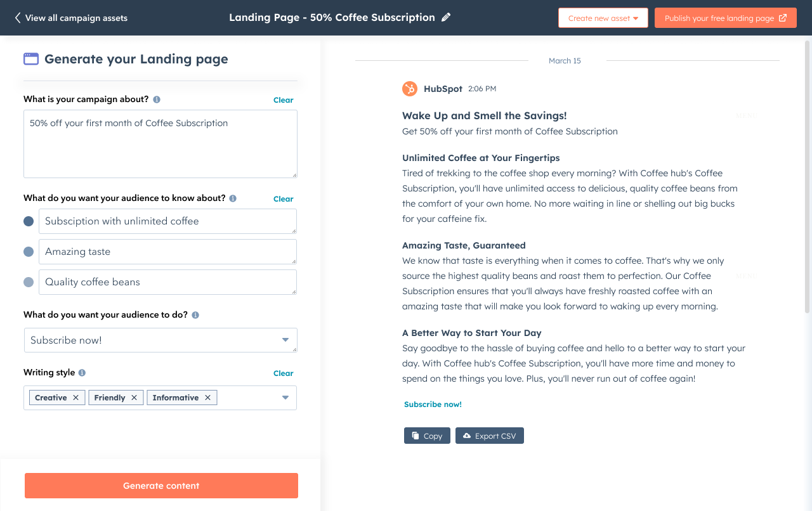Remove the Friendly writing style tag
The height and width of the screenshot is (511, 812).
coord(134,398)
